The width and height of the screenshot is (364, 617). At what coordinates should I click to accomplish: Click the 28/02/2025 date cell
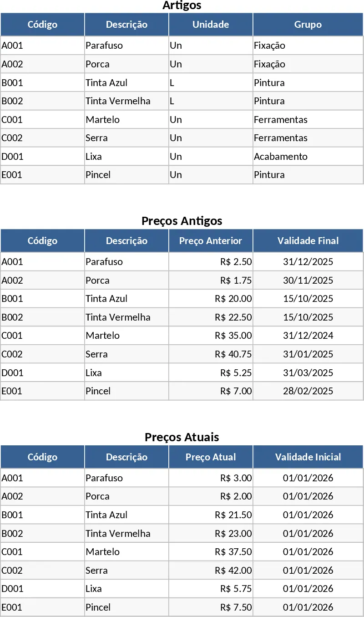click(308, 391)
